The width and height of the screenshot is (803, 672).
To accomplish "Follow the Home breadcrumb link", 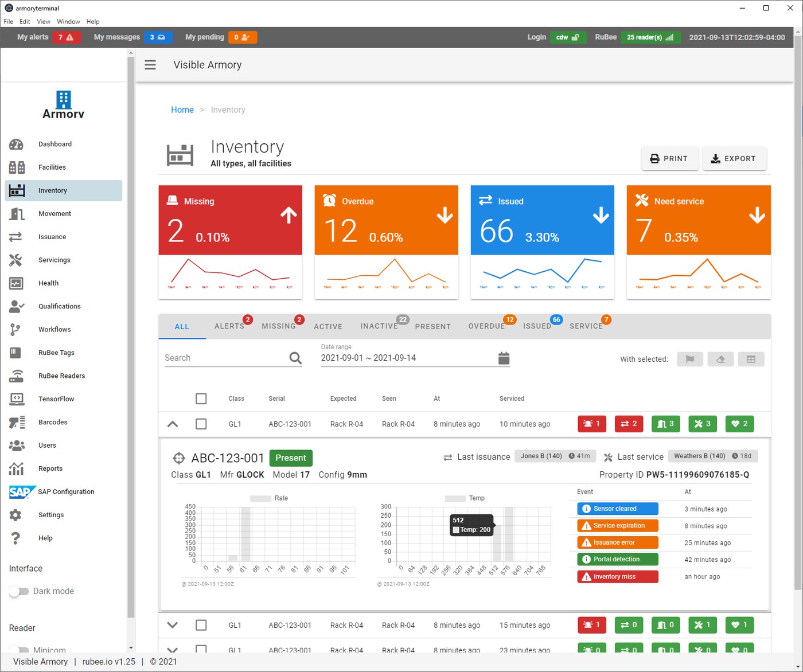I will click(182, 110).
